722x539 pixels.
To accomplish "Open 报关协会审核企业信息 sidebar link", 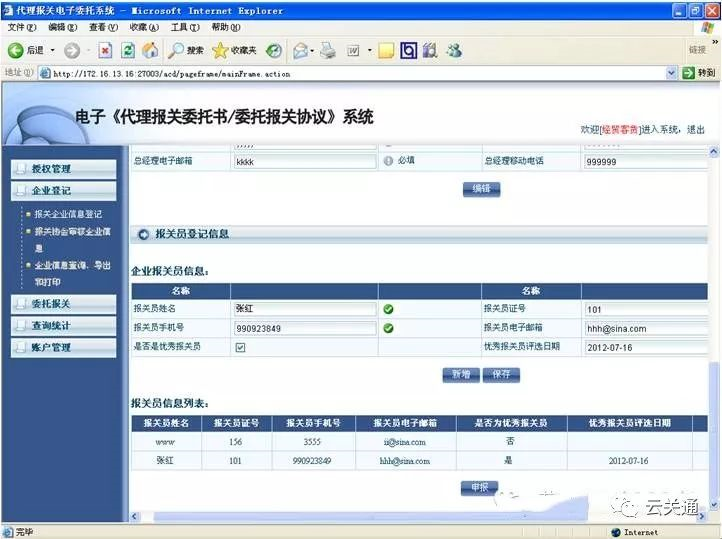I will 72,239.
